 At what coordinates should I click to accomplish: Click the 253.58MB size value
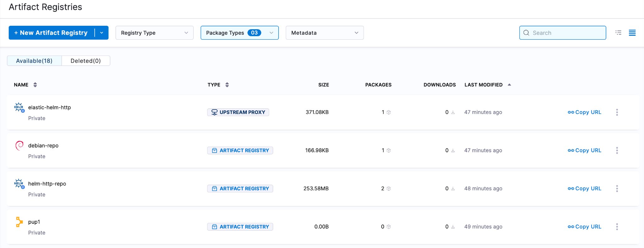pyautogui.click(x=316, y=189)
